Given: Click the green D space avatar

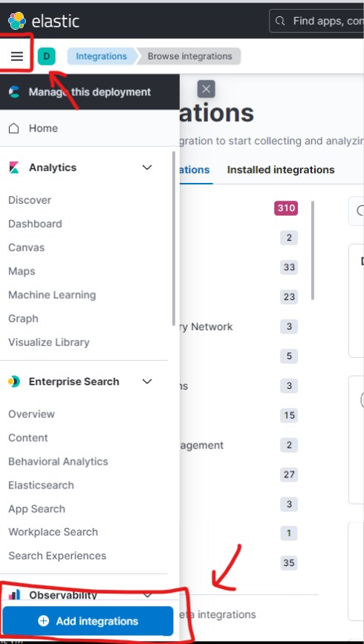Looking at the screenshot, I should [46, 57].
